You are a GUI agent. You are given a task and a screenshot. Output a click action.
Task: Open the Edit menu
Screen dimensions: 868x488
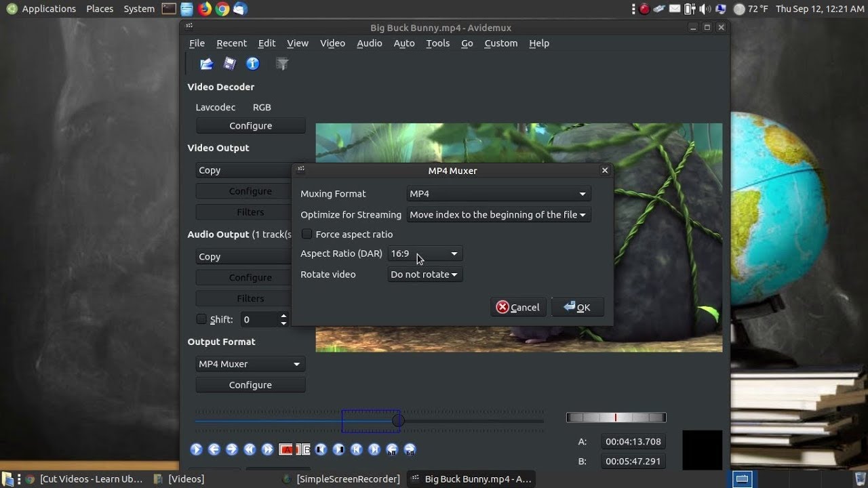pos(267,43)
